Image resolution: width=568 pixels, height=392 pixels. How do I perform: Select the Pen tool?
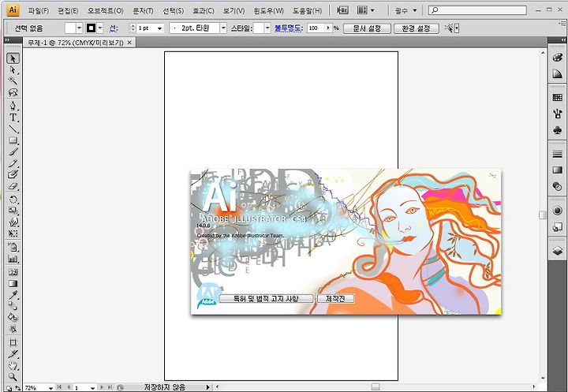[x=13, y=106]
